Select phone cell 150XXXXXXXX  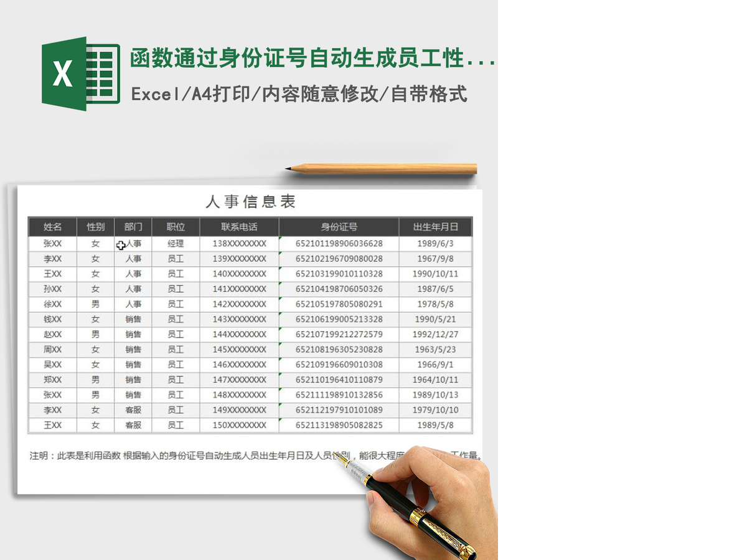click(239, 425)
